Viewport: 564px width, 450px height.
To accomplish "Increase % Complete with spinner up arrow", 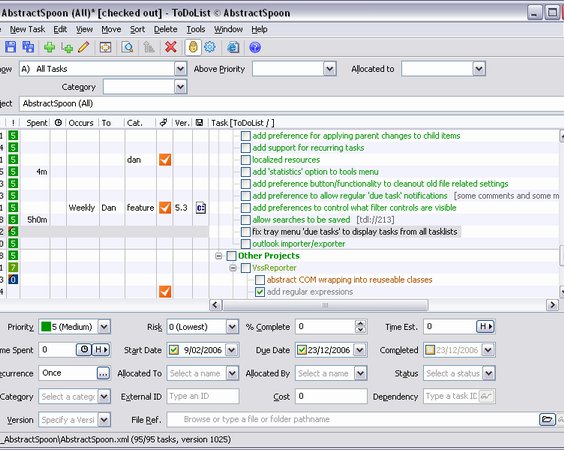I will click(360, 323).
